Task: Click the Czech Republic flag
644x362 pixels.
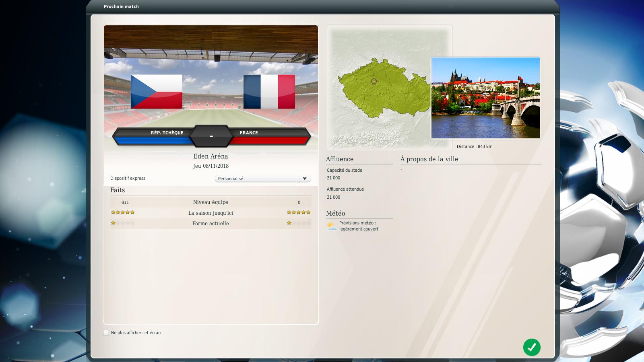Action: click(x=157, y=92)
